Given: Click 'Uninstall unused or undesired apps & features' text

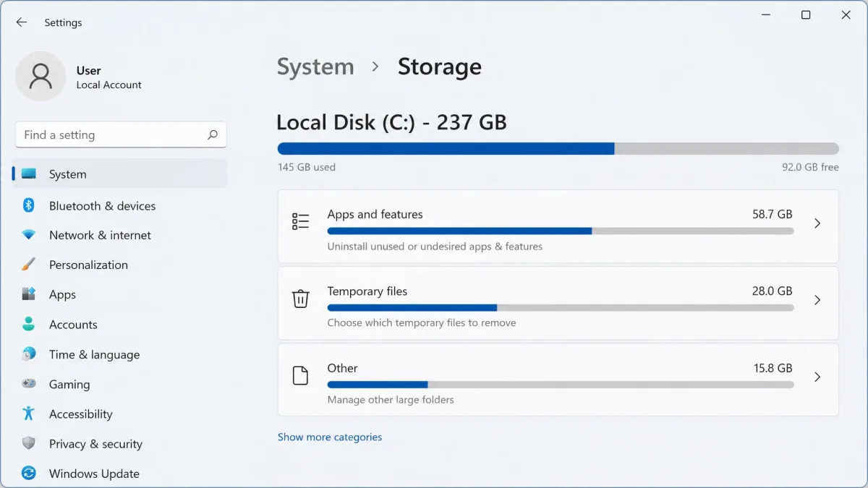Looking at the screenshot, I should [435, 247].
